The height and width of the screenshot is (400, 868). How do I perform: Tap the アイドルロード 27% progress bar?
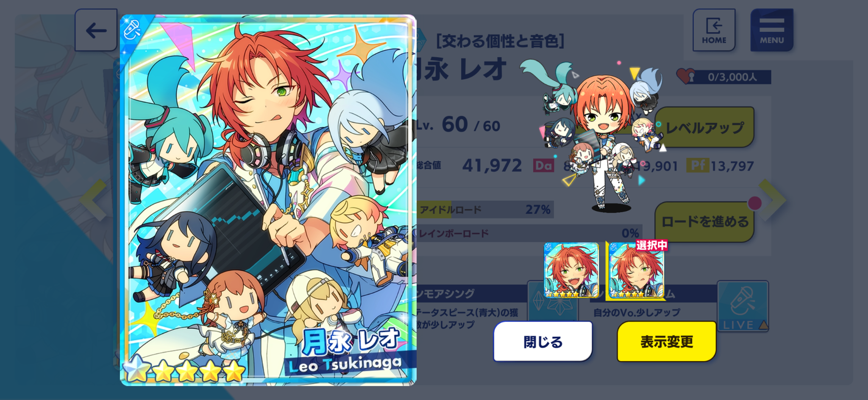(485, 210)
